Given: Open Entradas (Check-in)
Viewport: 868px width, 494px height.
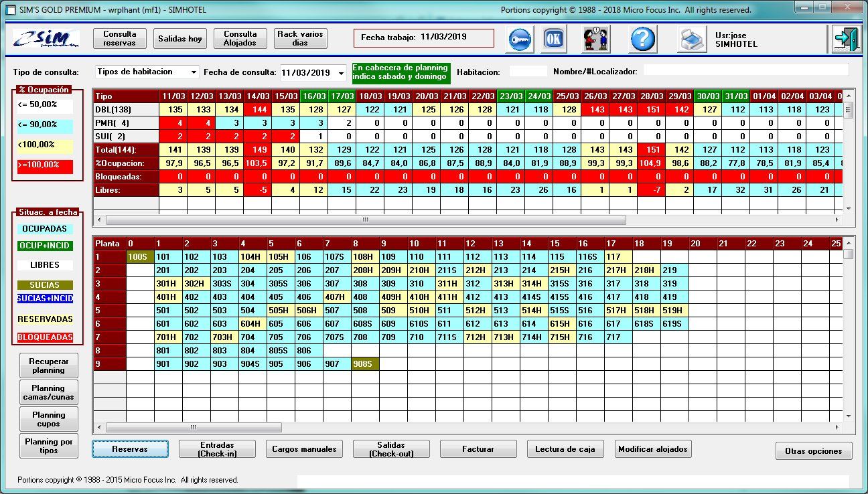Looking at the screenshot, I should tap(217, 449).
